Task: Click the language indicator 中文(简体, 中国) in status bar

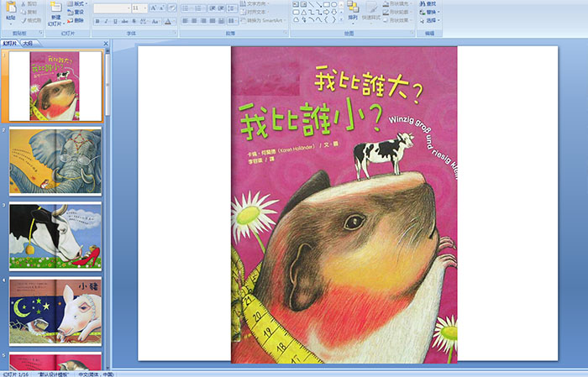Action: point(96,374)
